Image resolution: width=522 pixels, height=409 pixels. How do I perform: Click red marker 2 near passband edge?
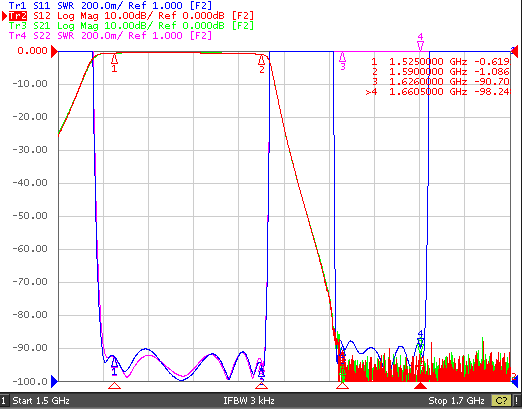[262, 60]
